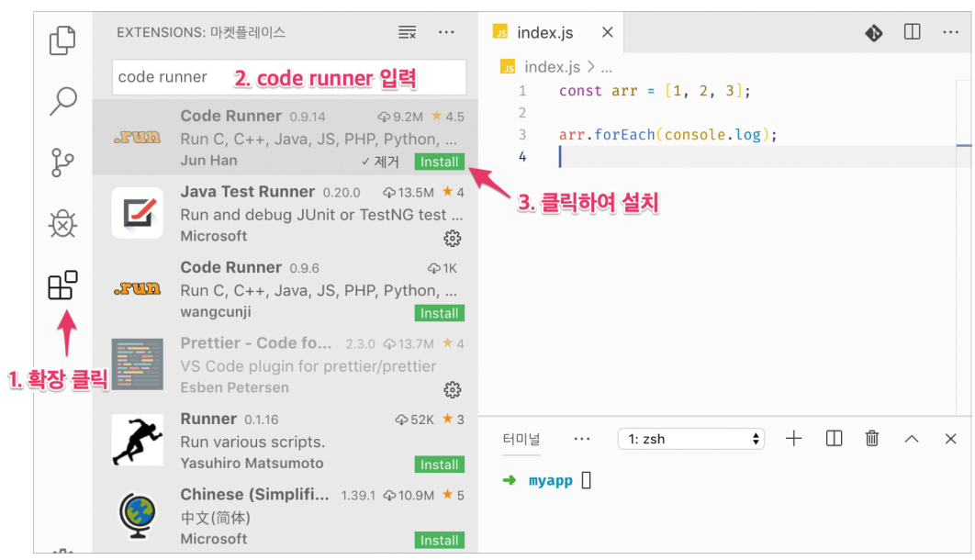The height and width of the screenshot is (560, 975).
Task: Click the code runner search field
Action: [x=289, y=77]
